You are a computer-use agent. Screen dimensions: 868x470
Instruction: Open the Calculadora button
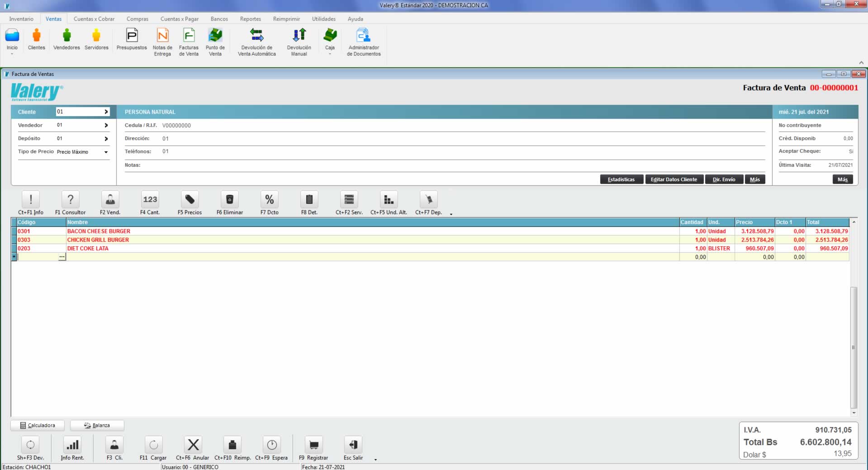click(38, 425)
